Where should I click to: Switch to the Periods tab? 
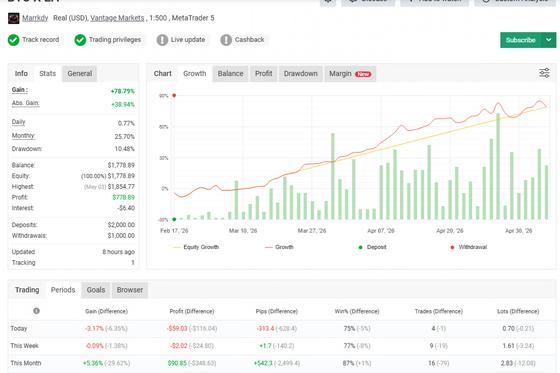(63, 290)
